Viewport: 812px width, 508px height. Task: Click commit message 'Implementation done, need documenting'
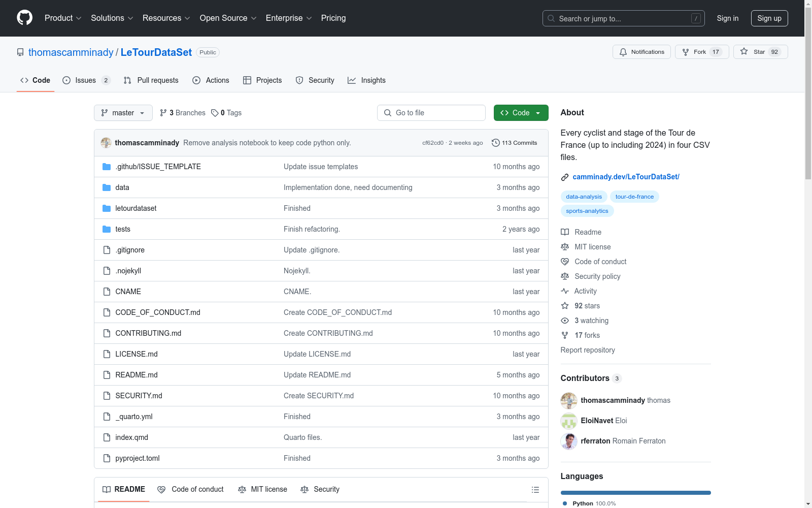click(348, 187)
